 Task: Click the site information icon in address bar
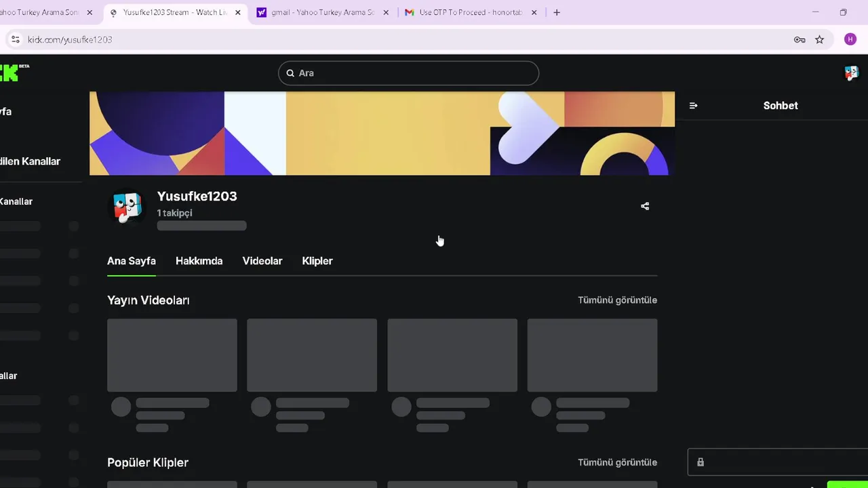pos(16,39)
